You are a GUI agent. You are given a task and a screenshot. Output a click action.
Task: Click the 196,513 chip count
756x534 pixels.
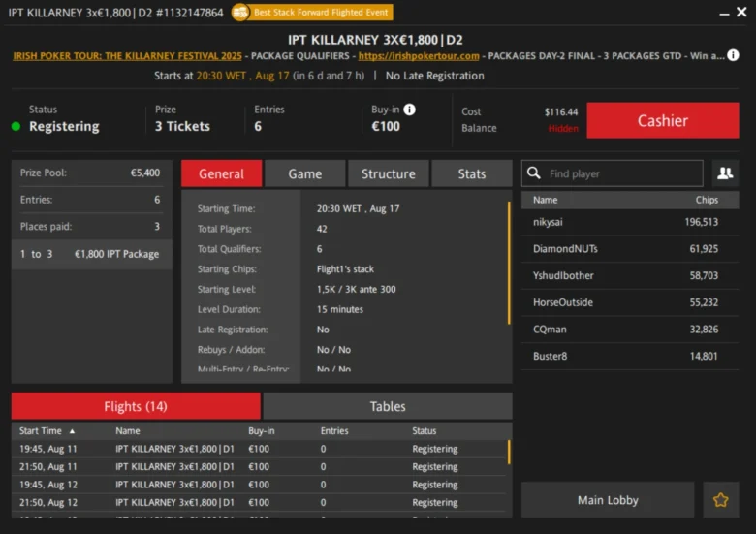pos(701,222)
